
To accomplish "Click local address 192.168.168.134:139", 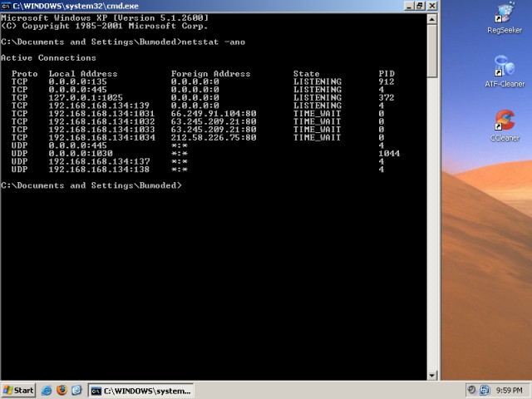I will tap(99, 106).
